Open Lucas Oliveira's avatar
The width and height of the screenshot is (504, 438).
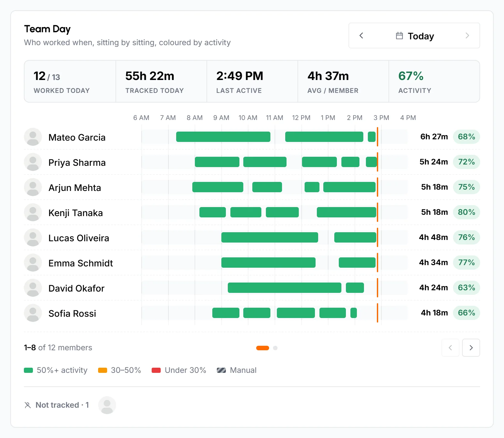tap(33, 237)
